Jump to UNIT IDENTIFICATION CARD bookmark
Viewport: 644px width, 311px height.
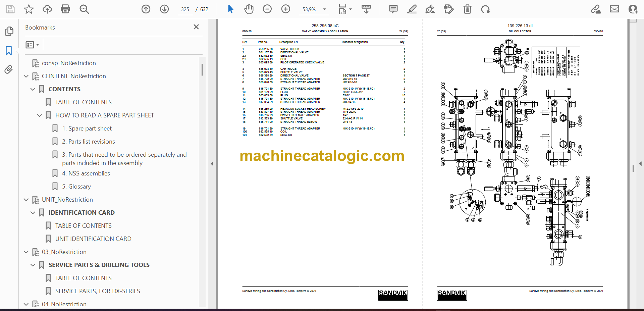click(x=93, y=239)
